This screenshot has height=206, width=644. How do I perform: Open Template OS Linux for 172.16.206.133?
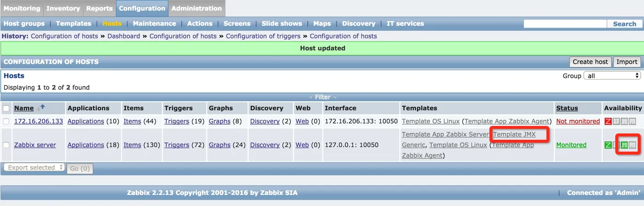click(431, 121)
